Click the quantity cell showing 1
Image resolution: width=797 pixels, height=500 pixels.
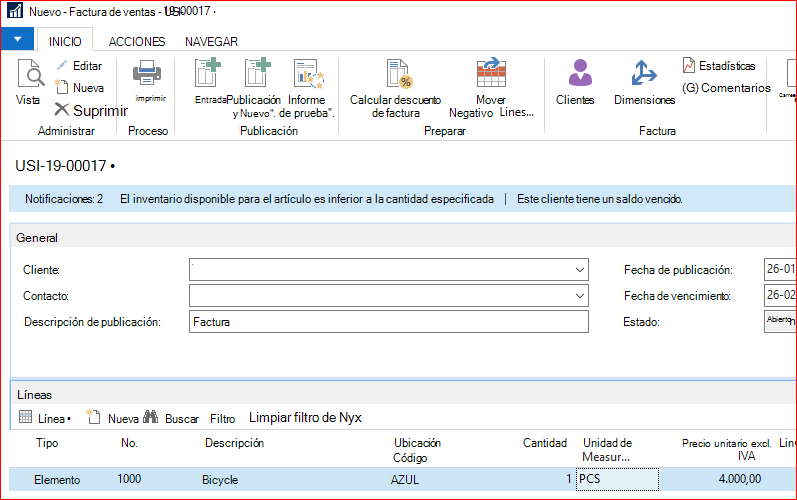click(569, 479)
